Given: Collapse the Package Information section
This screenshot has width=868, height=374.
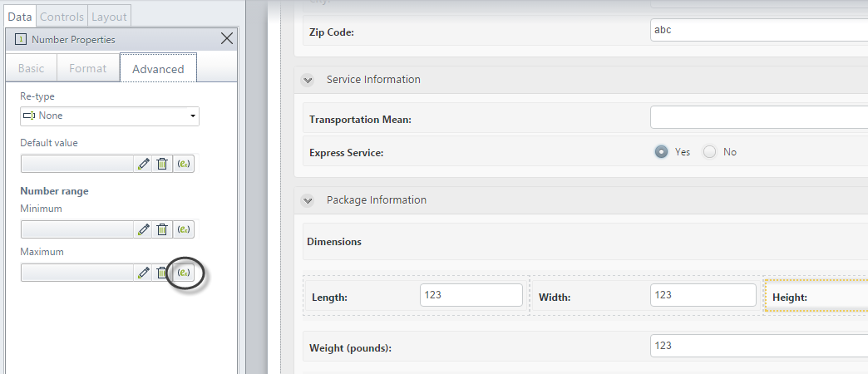Looking at the screenshot, I should pos(308,200).
